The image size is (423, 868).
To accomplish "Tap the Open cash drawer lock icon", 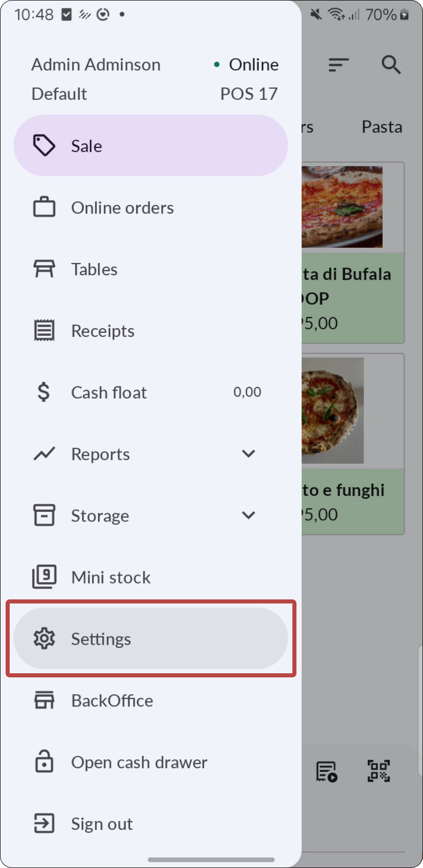I will 44,762.
